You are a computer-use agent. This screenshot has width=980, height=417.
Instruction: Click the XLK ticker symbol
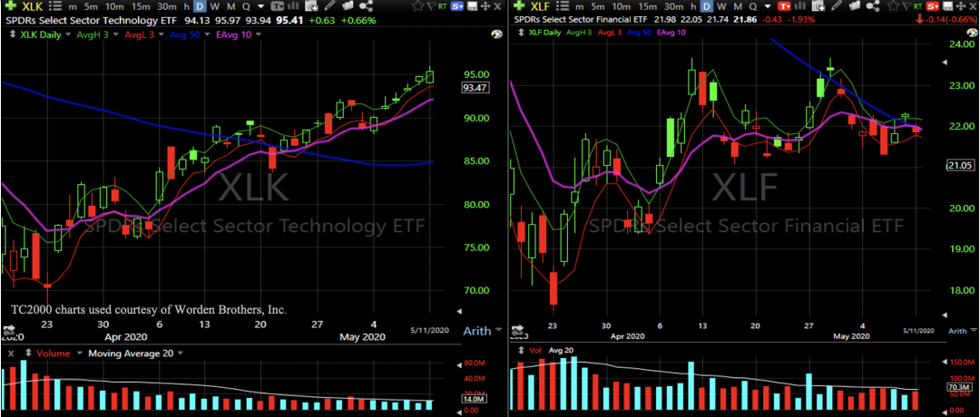click(33, 6)
